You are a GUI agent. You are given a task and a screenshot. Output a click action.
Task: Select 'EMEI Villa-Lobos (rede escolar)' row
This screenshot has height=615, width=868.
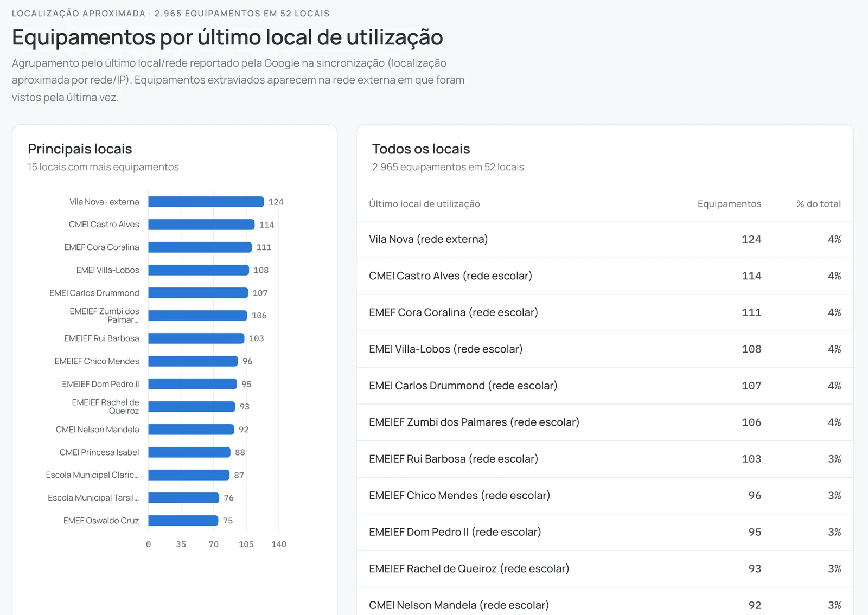coord(605,349)
